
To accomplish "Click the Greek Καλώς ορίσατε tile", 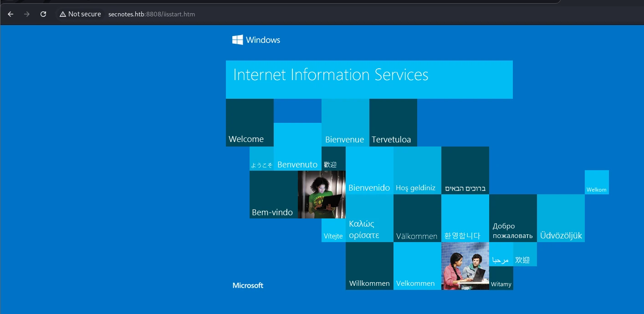I will tap(369, 218).
